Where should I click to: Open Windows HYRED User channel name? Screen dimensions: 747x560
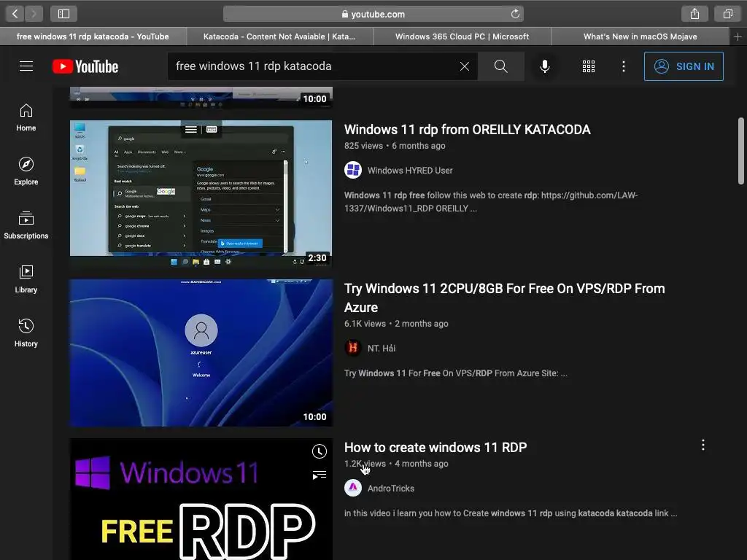[x=410, y=171]
